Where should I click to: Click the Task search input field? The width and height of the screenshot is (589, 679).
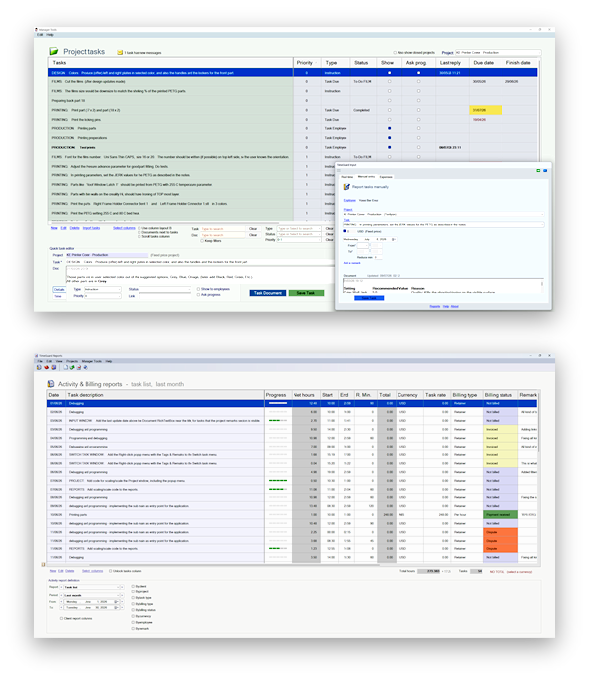coord(223,229)
